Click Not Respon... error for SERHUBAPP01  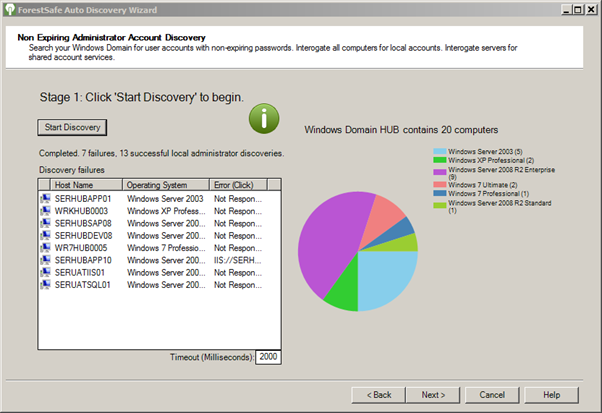pyautogui.click(x=238, y=199)
